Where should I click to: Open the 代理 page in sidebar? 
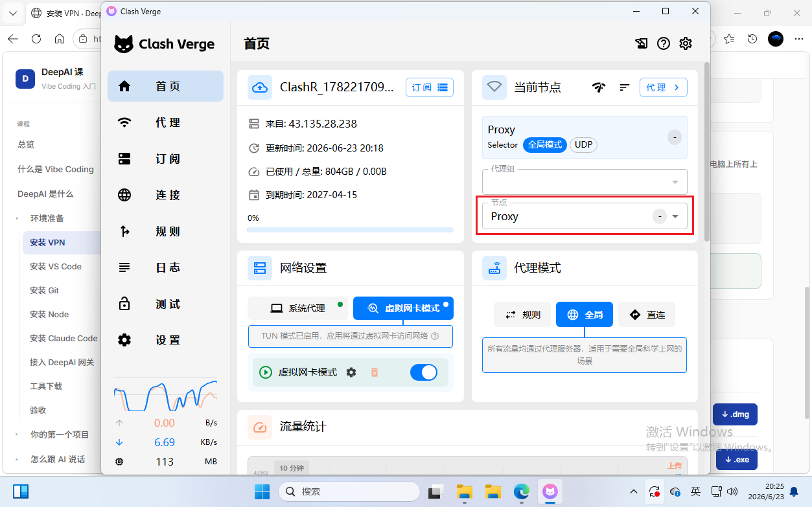[165, 122]
